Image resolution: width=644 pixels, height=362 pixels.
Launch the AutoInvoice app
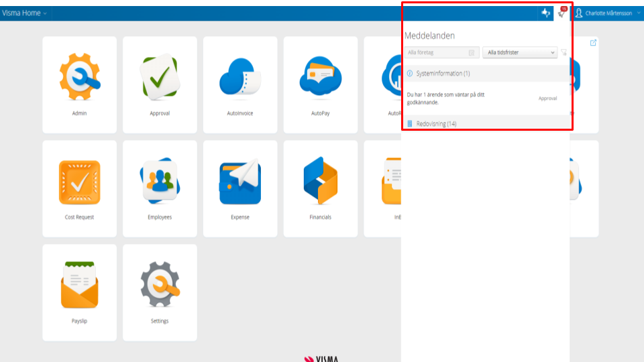click(x=240, y=84)
